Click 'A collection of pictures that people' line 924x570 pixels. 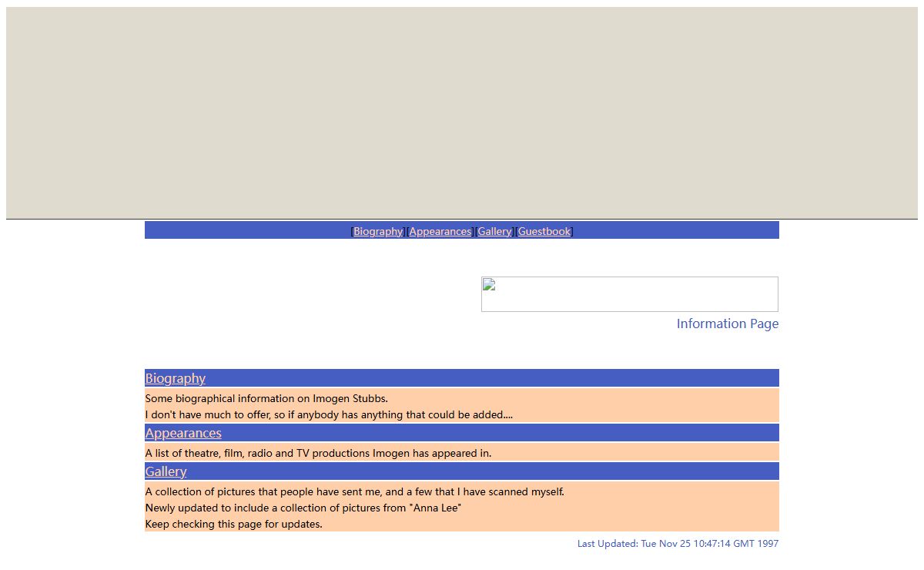coord(355,491)
